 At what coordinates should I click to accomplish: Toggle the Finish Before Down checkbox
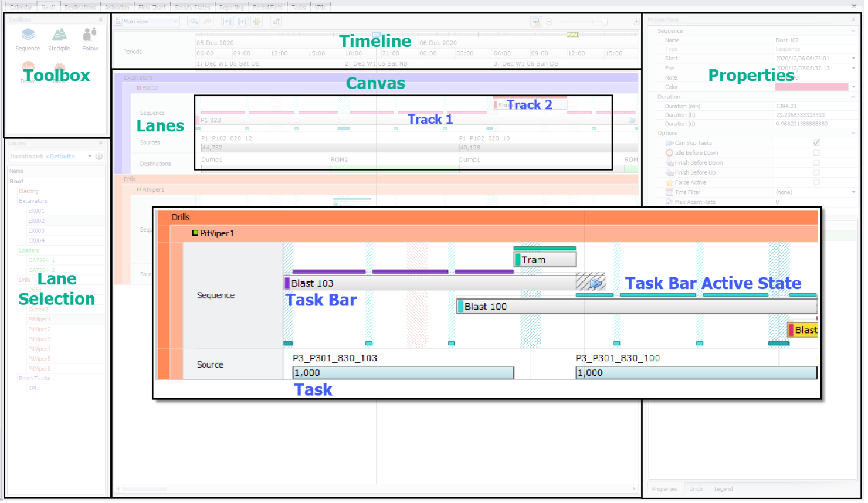click(816, 162)
